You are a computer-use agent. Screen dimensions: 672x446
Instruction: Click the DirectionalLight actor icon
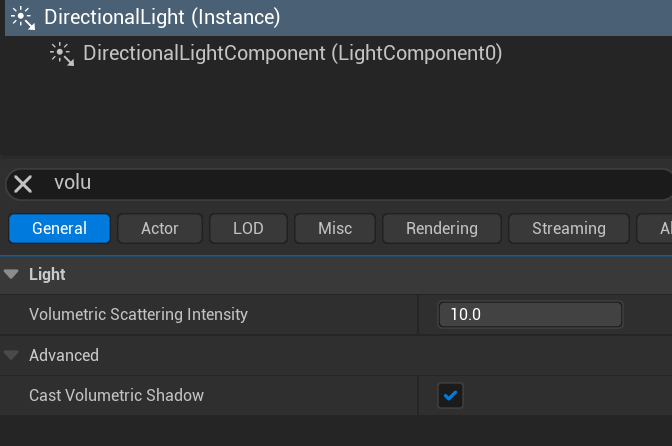click(24, 17)
